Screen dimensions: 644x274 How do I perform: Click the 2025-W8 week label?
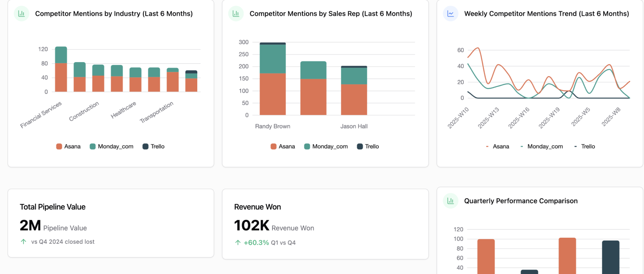click(611, 117)
